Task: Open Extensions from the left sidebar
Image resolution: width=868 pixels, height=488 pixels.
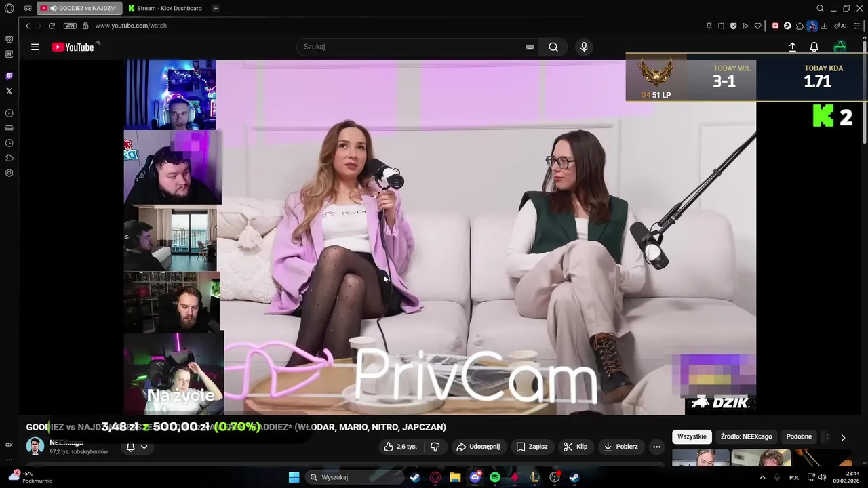Action: [x=9, y=158]
